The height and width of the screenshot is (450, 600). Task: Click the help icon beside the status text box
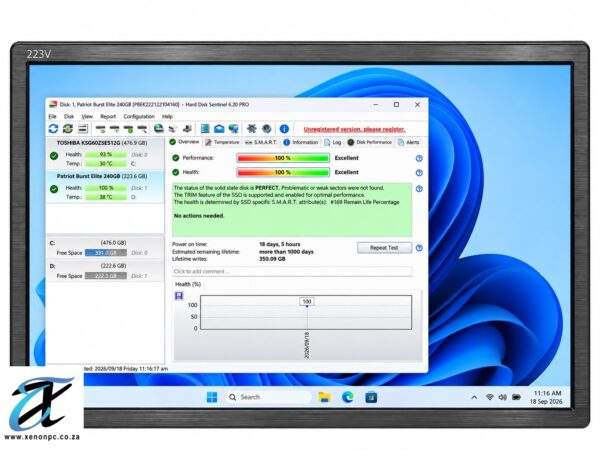pos(419,189)
